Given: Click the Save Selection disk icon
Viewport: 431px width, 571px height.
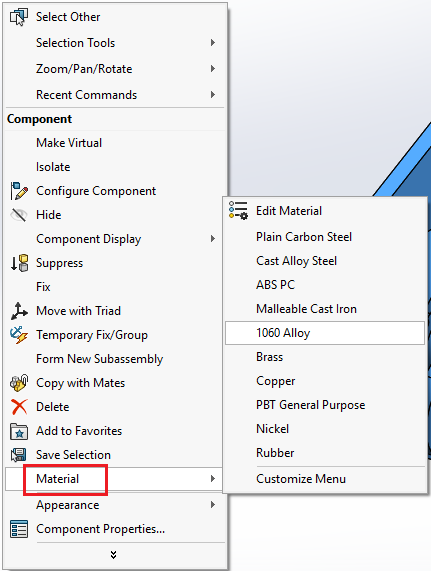Looking at the screenshot, I should 19,455.
